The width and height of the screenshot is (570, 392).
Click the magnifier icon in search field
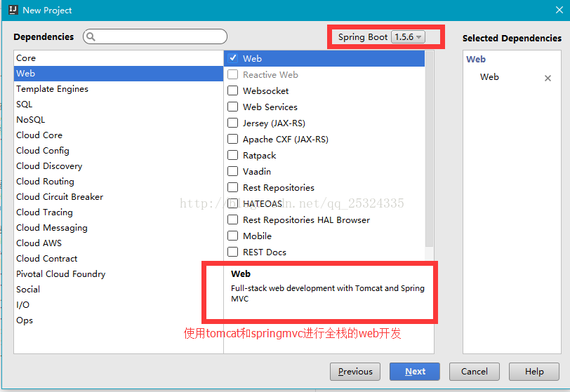click(91, 36)
